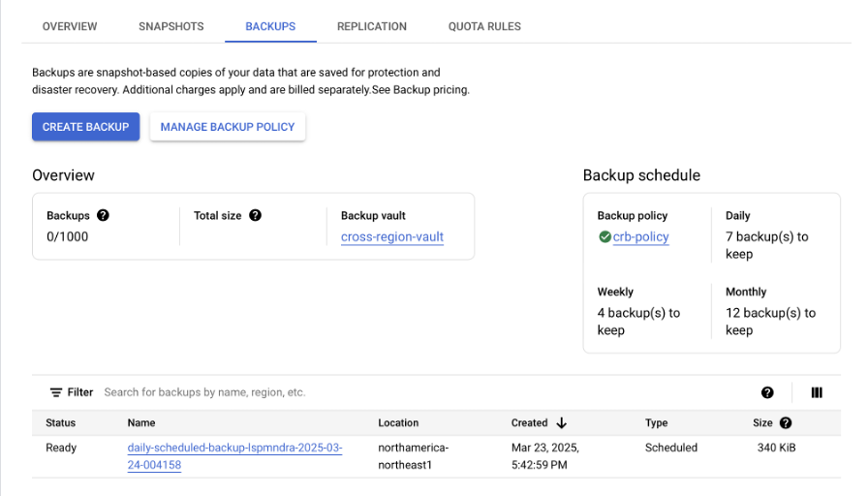The image size is (868, 496).
Task: Sort by the Name column header
Action: [x=141, y=422]
